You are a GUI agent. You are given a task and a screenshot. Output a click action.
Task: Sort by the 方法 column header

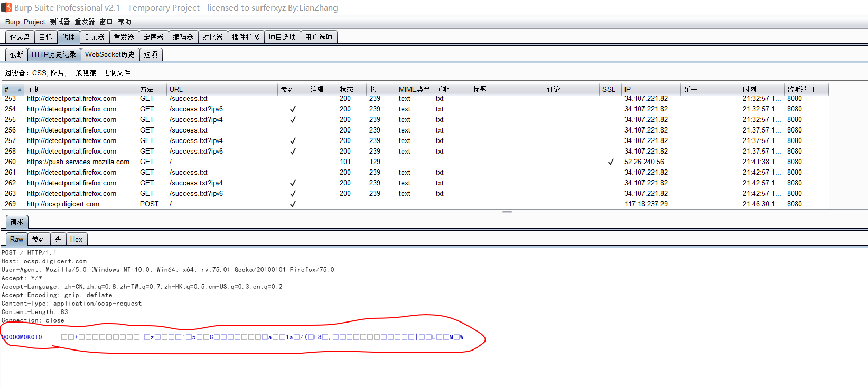coord(152,89)
